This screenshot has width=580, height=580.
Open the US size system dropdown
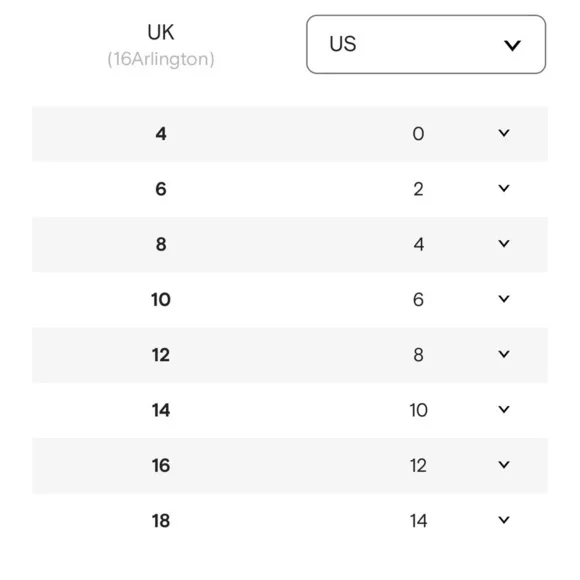coord(426,44)
